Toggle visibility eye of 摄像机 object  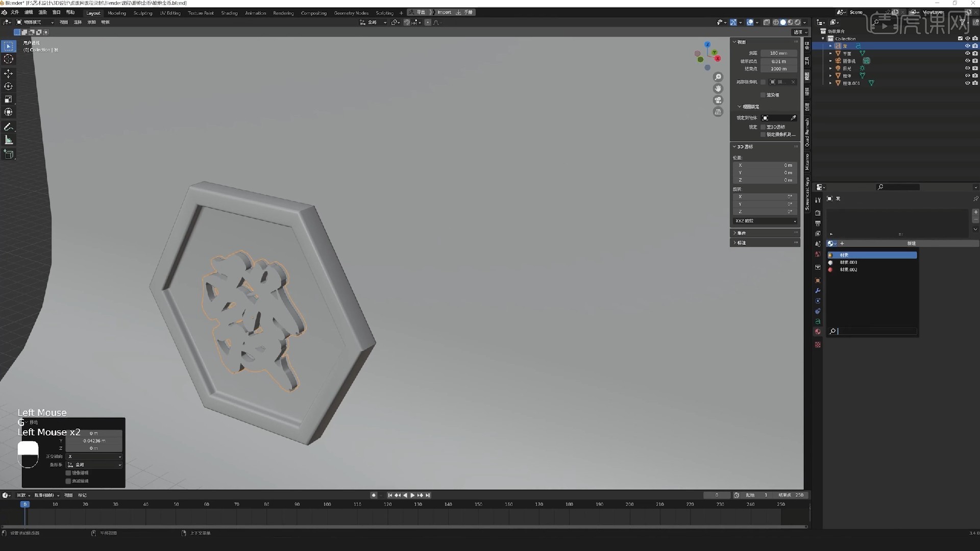[x=967, y=61]
